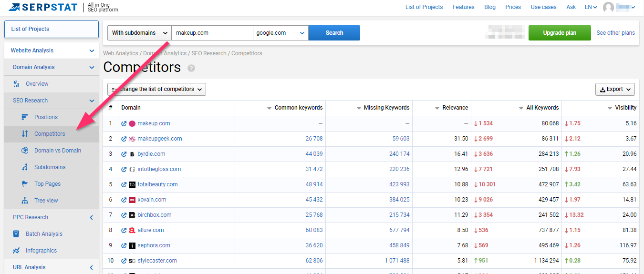This screenshot has height=274, width=644.
Task: Open sephora.com external link icon
Action: [x=124, y=245]
